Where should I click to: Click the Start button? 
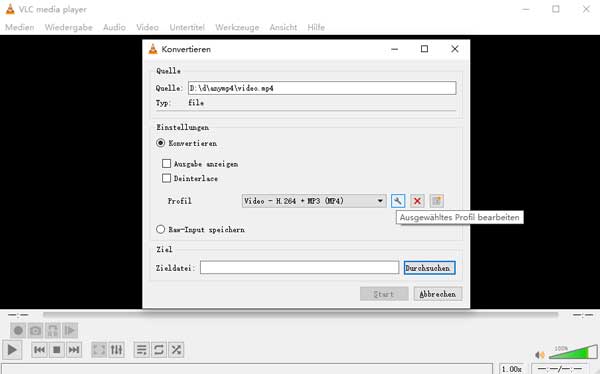(384, 294)
